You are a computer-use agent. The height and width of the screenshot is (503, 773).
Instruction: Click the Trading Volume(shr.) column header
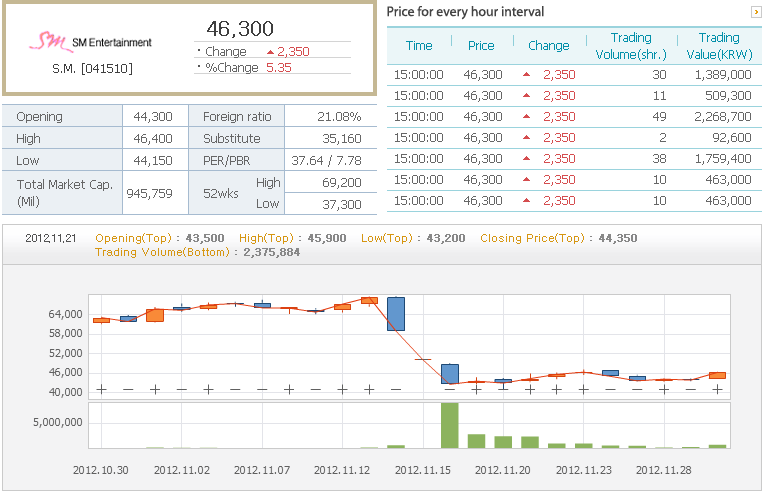pos(631,46)
